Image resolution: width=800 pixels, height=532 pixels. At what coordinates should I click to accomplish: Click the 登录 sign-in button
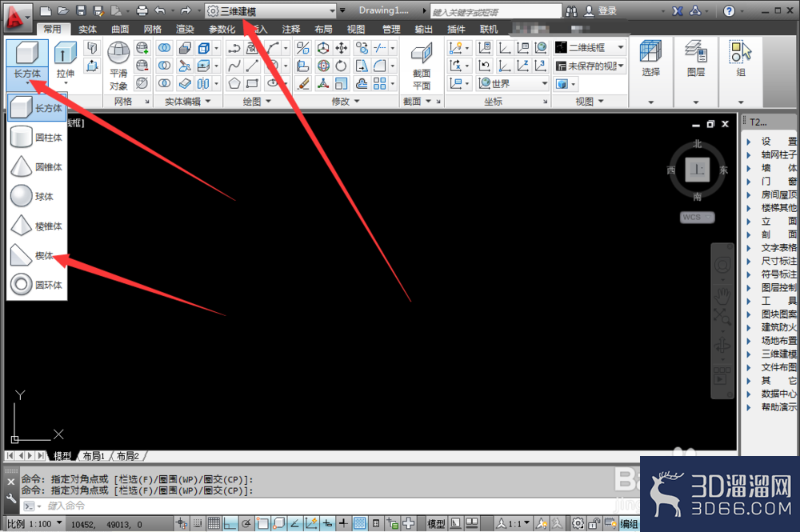[601, 10]
